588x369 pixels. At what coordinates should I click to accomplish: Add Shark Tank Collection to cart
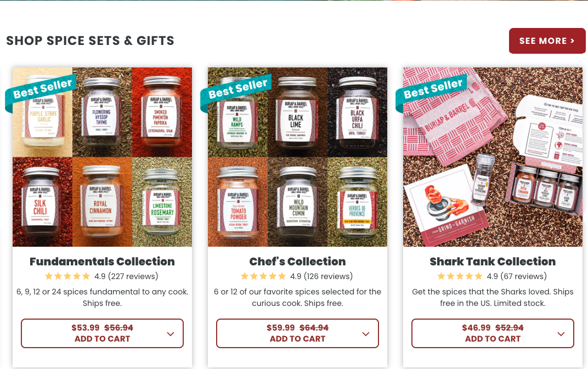[493, 333]
